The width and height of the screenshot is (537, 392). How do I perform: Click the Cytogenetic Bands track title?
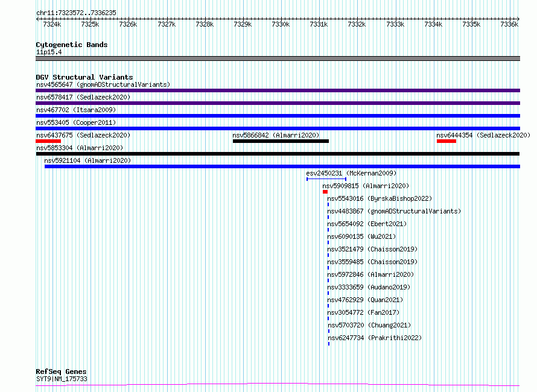click(72, 45)
